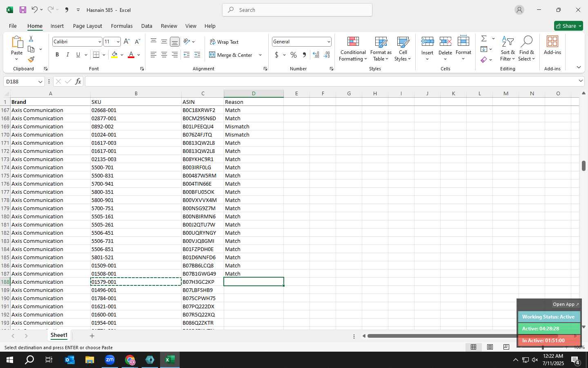
Task: Switch to the Formulas tab
Action: (122, 26)
